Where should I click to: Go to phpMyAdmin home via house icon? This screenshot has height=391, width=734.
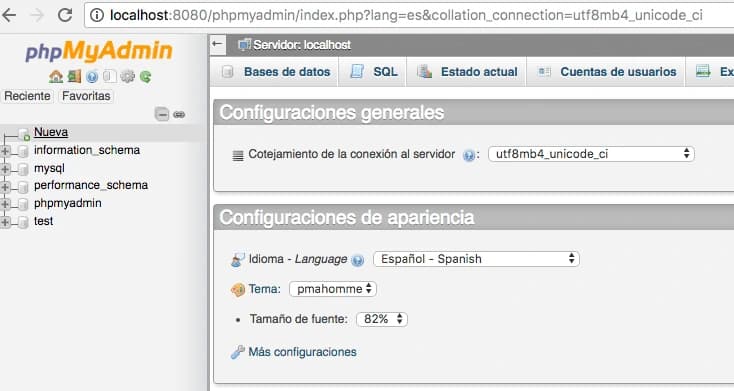coord(56,76)
